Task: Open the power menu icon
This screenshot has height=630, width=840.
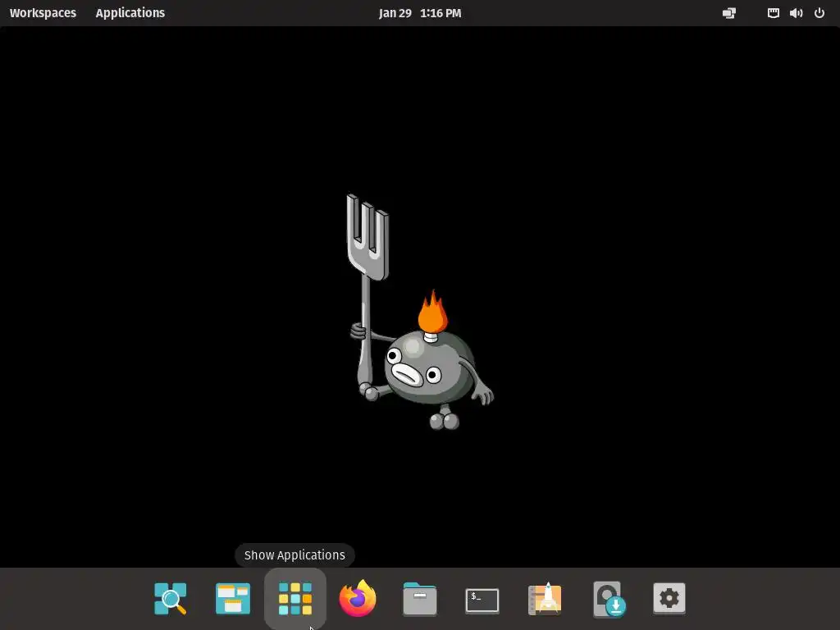Action: click(819, 13)
